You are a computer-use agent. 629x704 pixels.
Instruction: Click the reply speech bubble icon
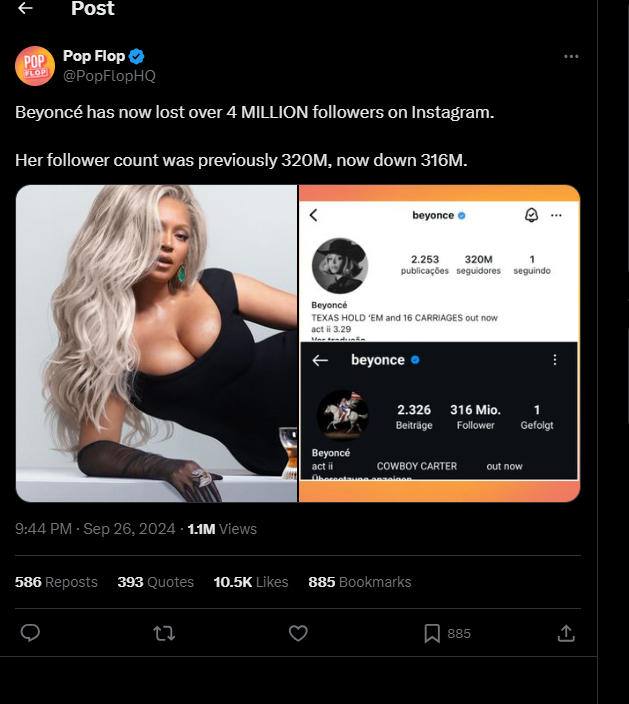(30, 633)
